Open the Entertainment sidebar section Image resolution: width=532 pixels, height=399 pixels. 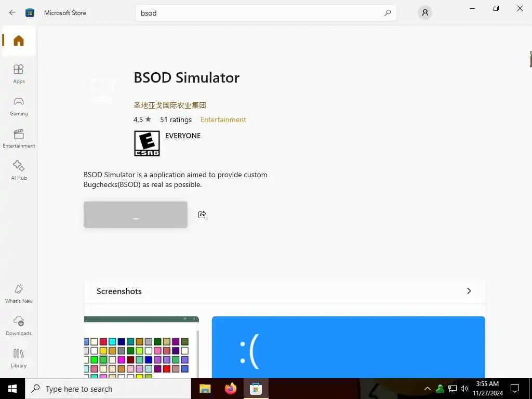tap(19, 138)
